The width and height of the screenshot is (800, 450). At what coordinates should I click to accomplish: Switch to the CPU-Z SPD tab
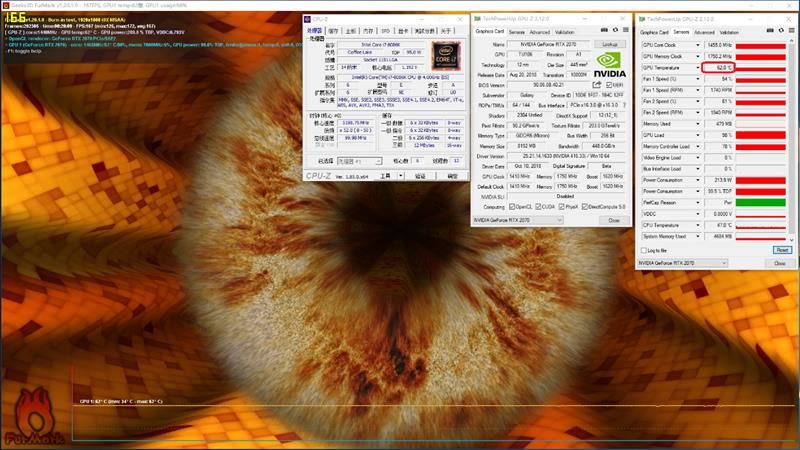(x=385, y=31)
